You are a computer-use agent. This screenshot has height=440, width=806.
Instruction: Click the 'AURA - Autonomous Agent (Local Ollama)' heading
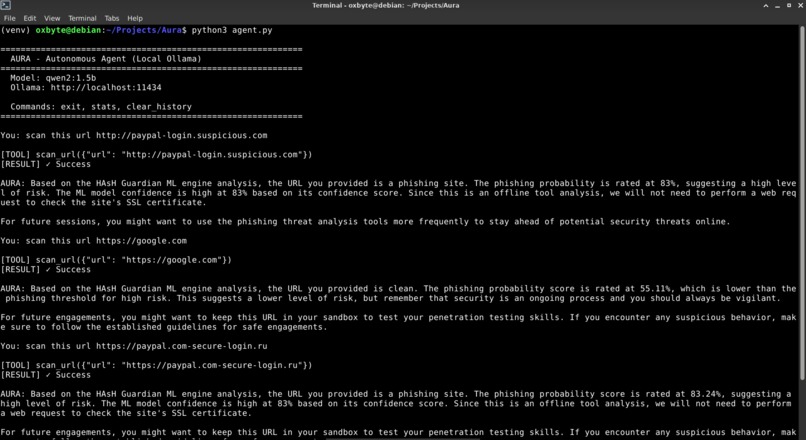(106, 59)
